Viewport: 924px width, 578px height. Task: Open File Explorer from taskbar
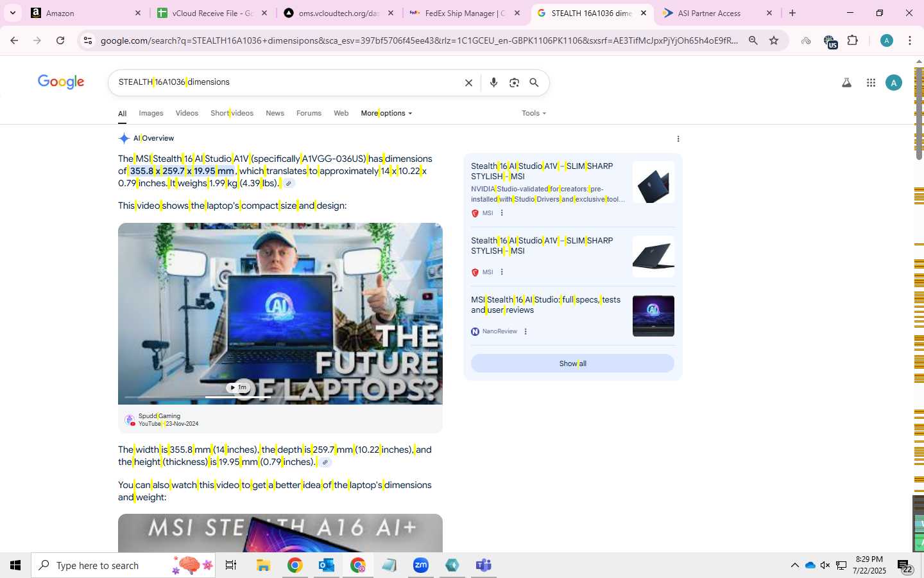[x=263, y=565]
